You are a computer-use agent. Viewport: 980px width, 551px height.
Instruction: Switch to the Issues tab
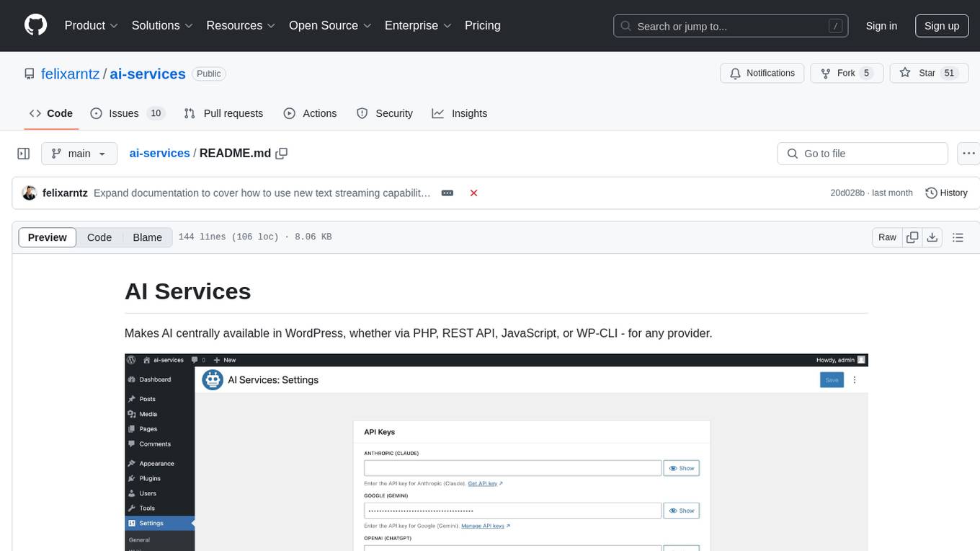[x=128, y=113]
